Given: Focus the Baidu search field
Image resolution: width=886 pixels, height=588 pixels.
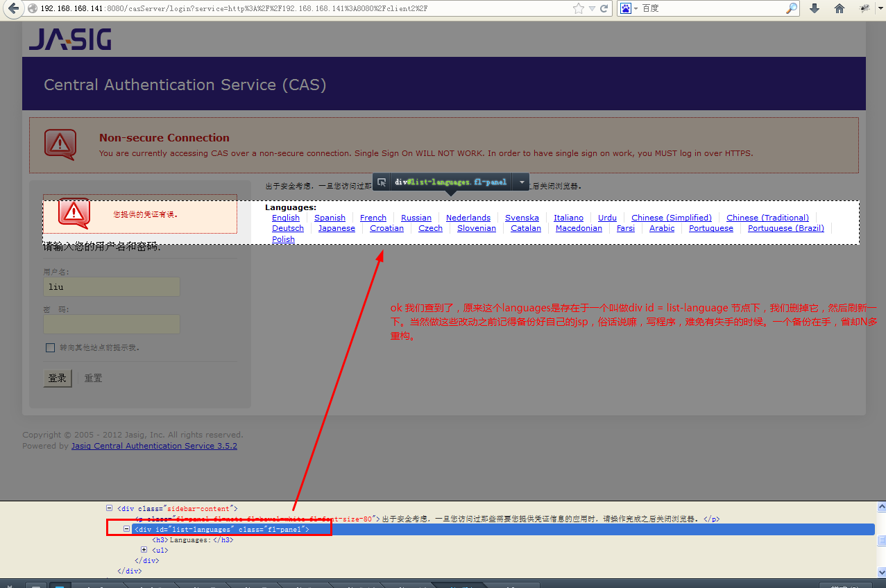Looking at the screenshot, I should pyautogui.click(x=713, y=8).
